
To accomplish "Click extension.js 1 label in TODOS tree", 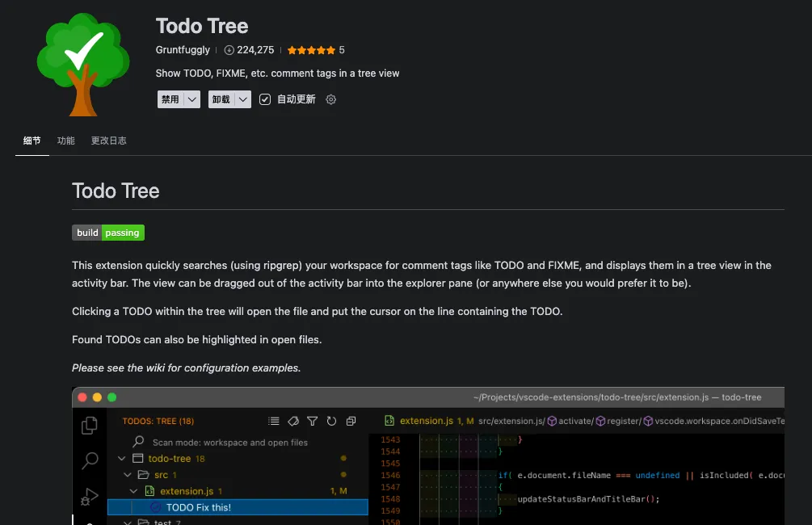I will point(191,491).
